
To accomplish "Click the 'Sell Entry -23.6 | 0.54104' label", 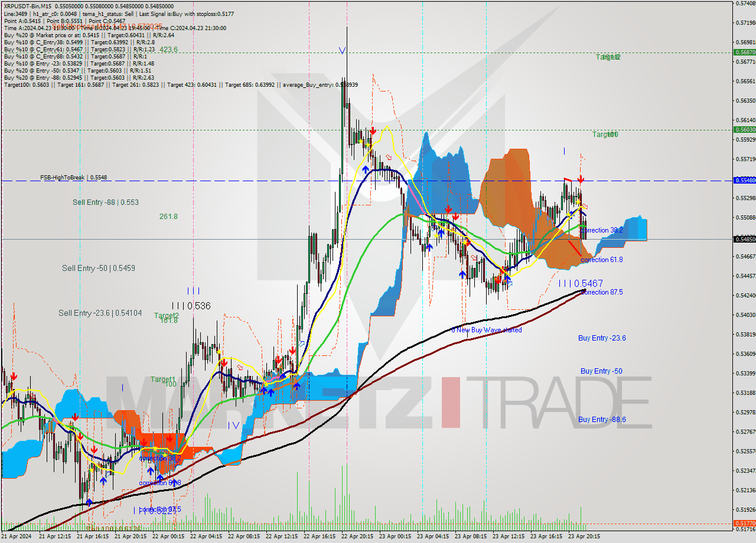I will coord(100,313).
